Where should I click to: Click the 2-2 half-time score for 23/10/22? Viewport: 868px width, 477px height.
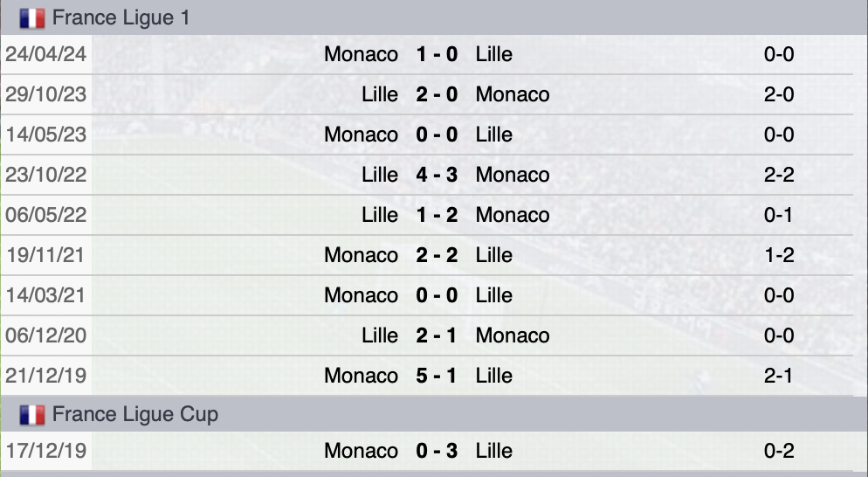(x=778, y=175)
